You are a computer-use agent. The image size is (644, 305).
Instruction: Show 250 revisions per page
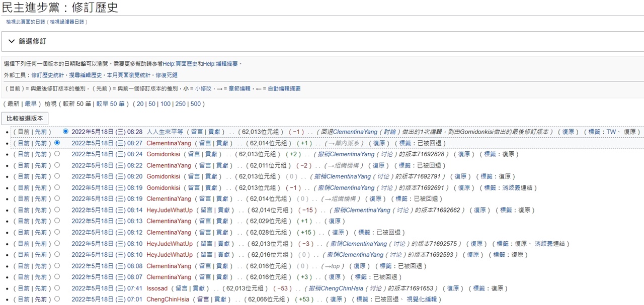[181, 104]
